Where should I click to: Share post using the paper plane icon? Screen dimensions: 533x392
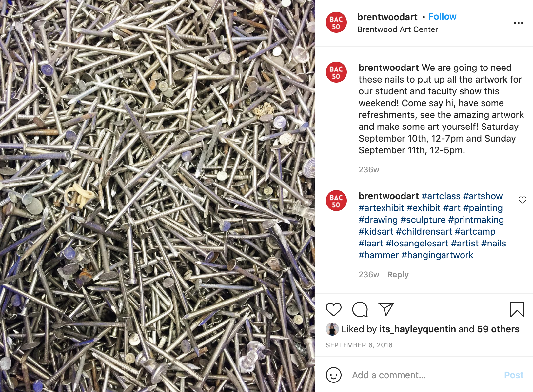(x=386, y=309)
